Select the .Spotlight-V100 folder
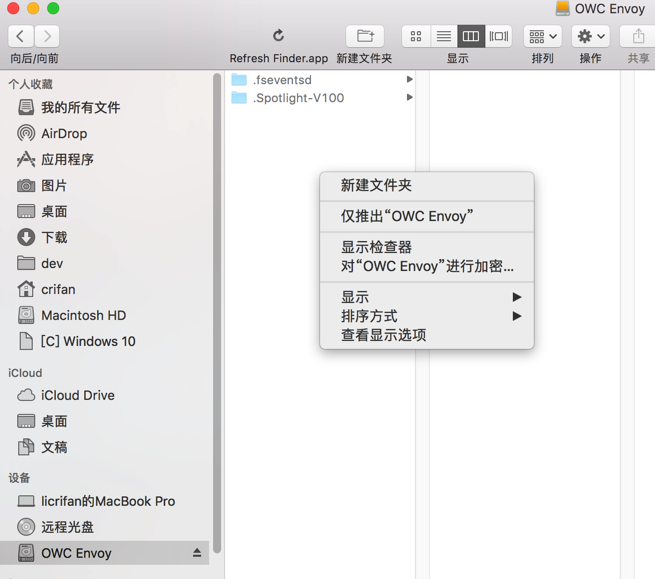Image resolution: width=655 pixels, height=579 pixels. [x=322, y=98]
